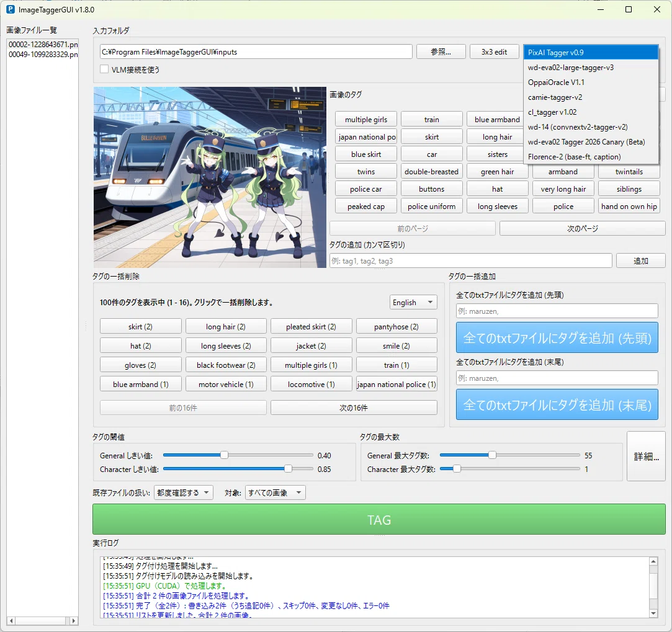This screenshot has height=632, width=672.
Task: Start tagging with the green TAG button
Action: (379, 519)
